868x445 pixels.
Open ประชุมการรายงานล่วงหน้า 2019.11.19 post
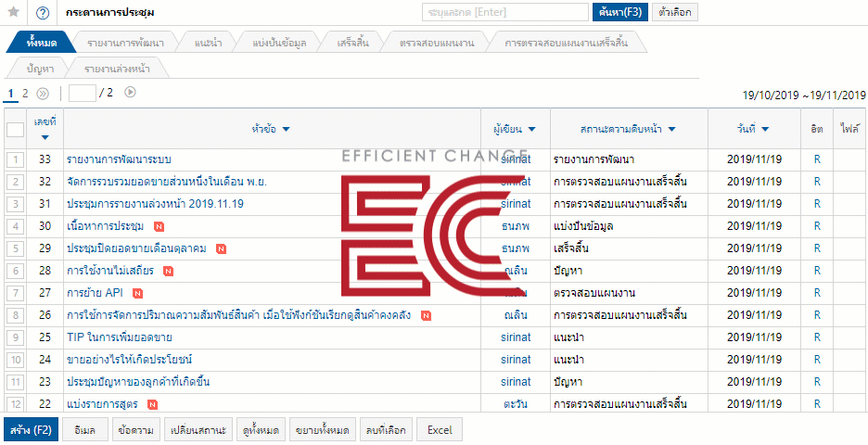[155, 204]
